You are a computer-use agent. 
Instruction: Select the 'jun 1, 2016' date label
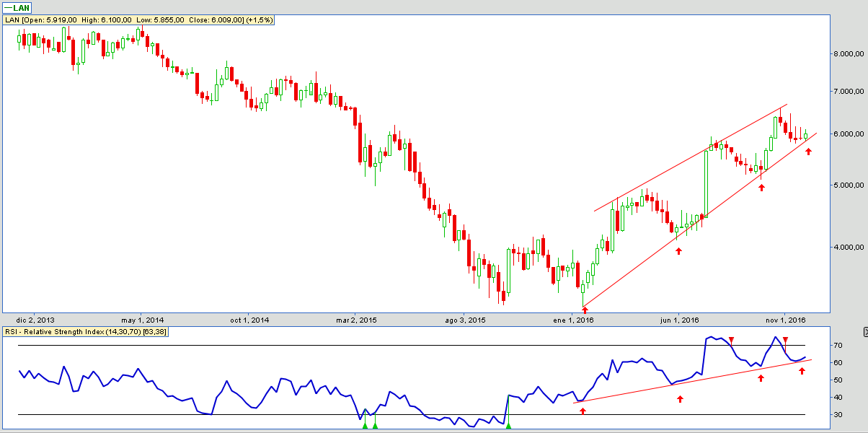pyautogui.click(x=679, y=320)
